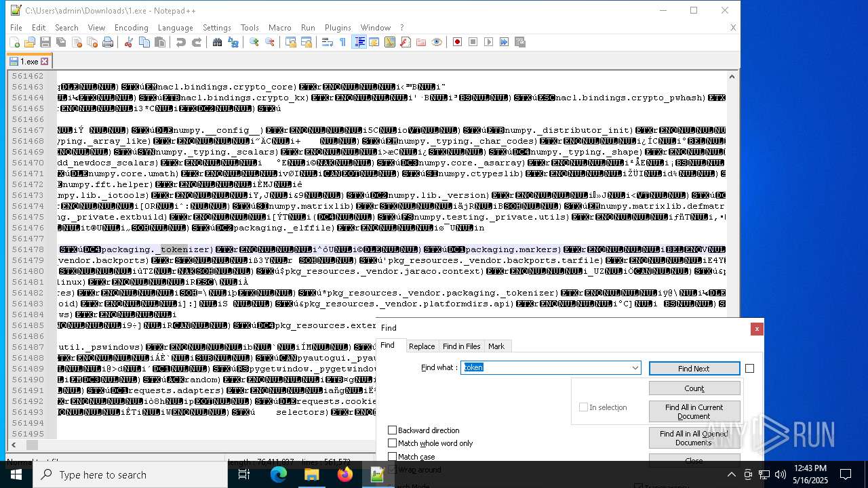
Task: Close the Find dialog with the red X
Action: tap(757, 329)
